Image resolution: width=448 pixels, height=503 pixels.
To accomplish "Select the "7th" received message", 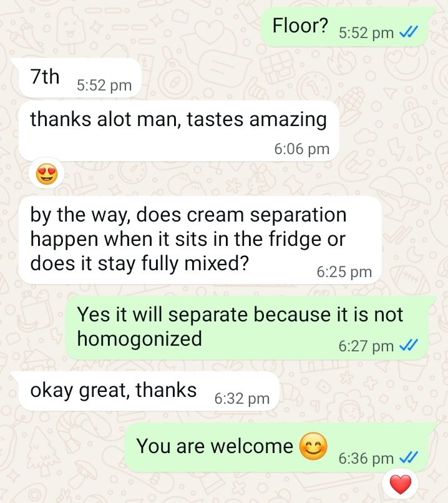I will tap(80, 78).
